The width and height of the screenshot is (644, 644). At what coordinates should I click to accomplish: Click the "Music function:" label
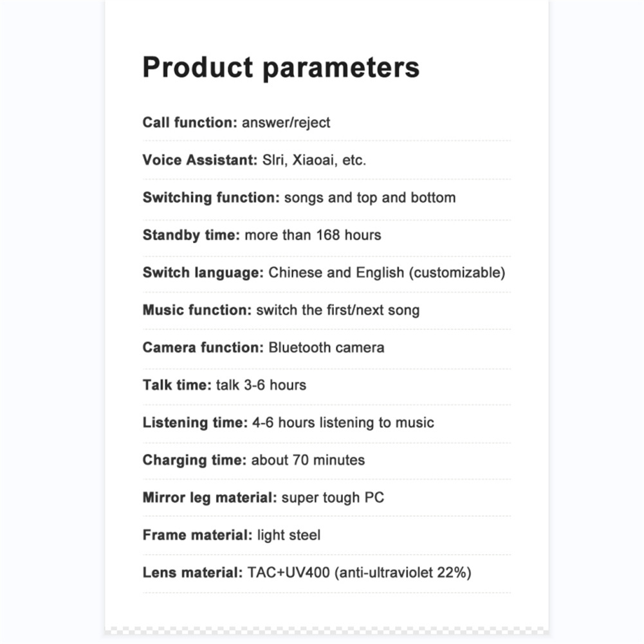197,310
